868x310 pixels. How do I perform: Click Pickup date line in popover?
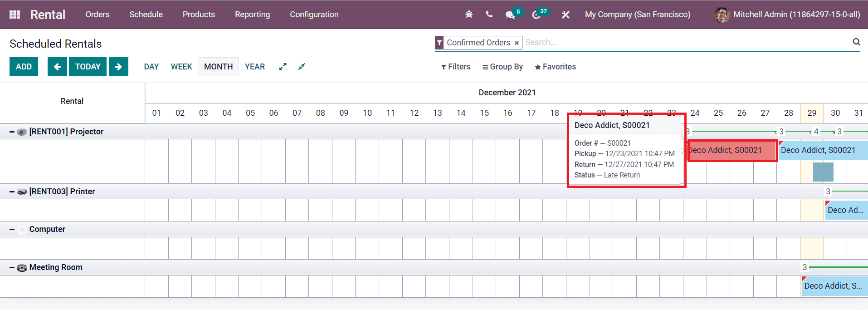point(624,154)
